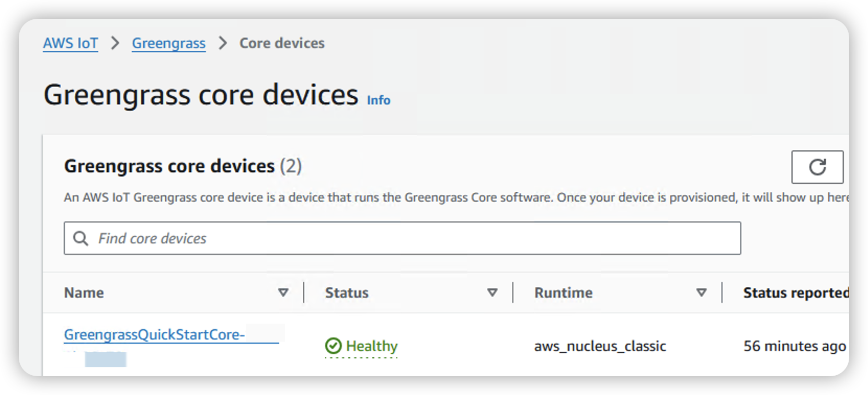Click the Runtime column header
This screenshot has width=868, height=395.
tap(563, 293)
